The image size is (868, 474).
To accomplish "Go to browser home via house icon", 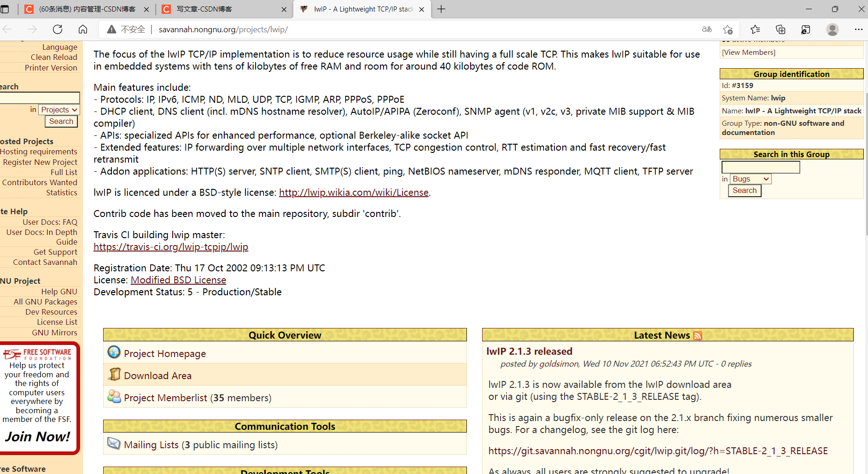I will tap(83, 29).
